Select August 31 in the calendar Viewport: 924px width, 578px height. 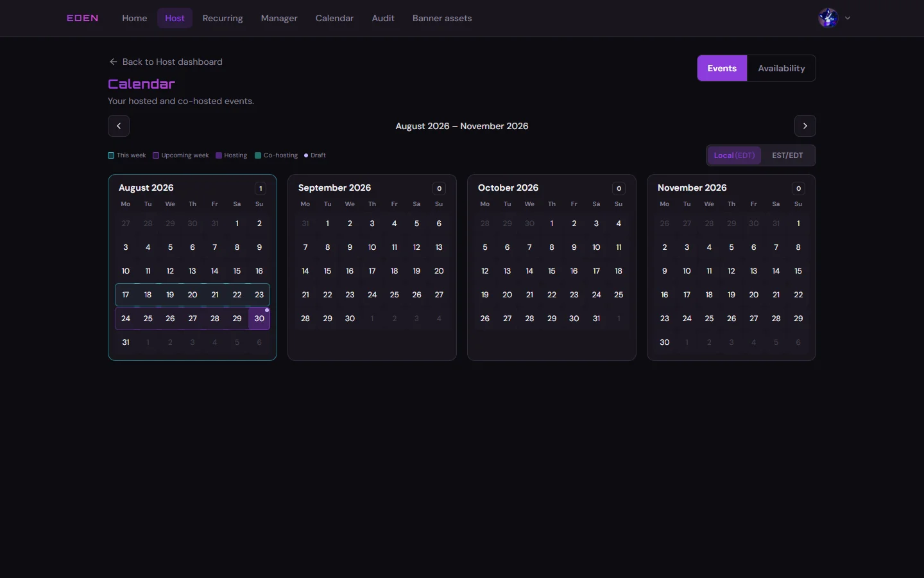coord(126,342)
